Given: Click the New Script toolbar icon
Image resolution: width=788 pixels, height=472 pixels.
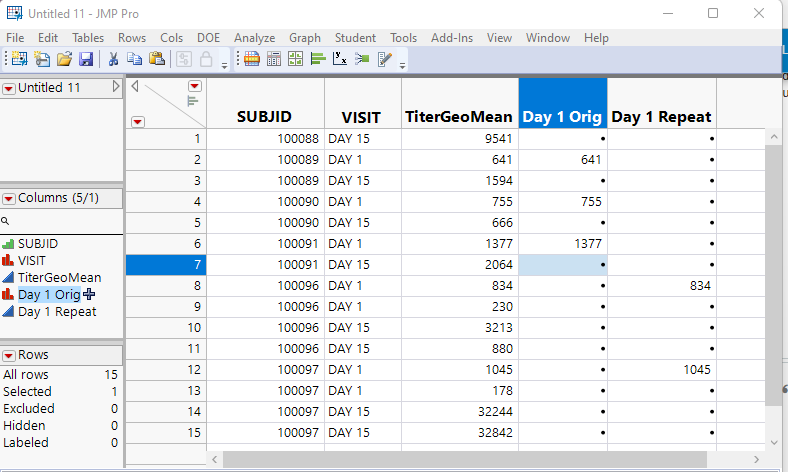Looking at the screenshot, I should pyautogui.click(x=42, y=59).
